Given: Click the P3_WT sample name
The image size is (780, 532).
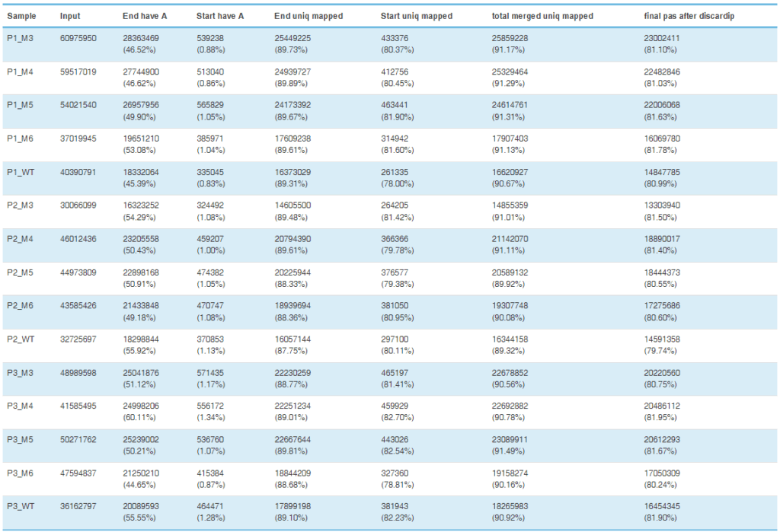Looking at the screenshot, I should pyautogui.click(x=21, y=506).
